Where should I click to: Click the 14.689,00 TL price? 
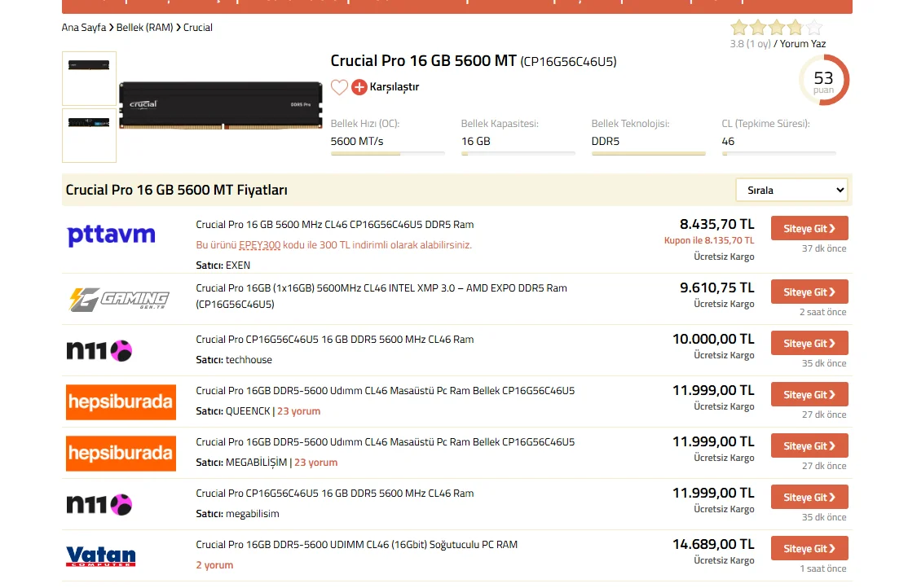(713, 544)
